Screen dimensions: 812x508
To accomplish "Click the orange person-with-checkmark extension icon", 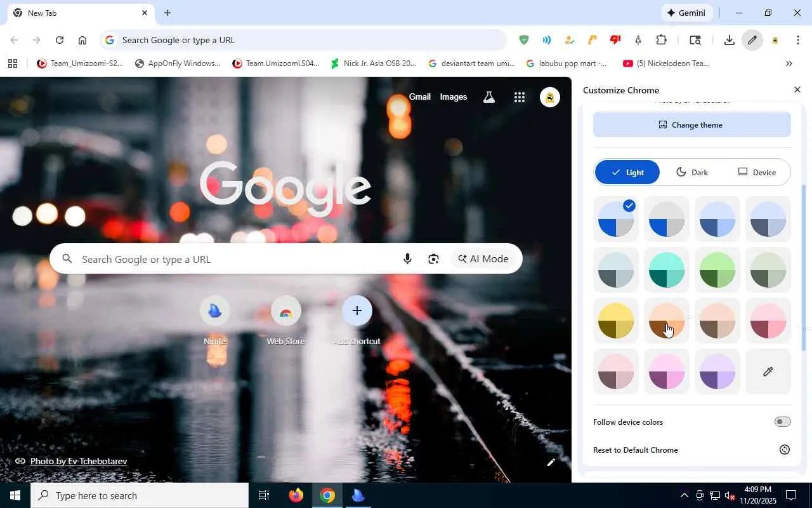I will pos(569,40).
